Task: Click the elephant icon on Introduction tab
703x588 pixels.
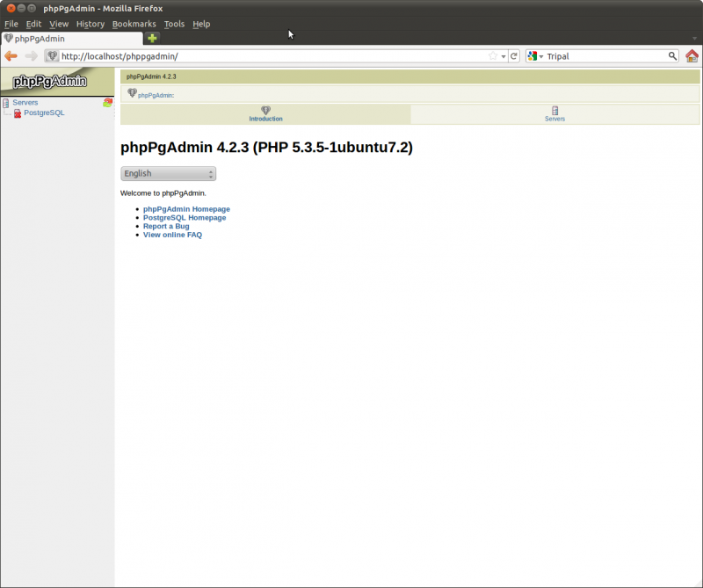Action: tap(265, 111)
